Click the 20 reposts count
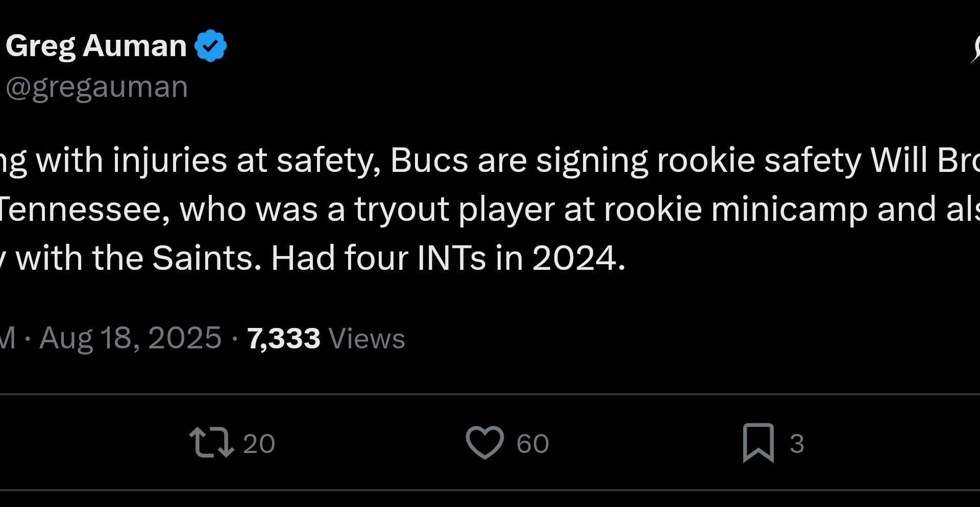Viewport: 980px width, 507px height. pos(260,443)
